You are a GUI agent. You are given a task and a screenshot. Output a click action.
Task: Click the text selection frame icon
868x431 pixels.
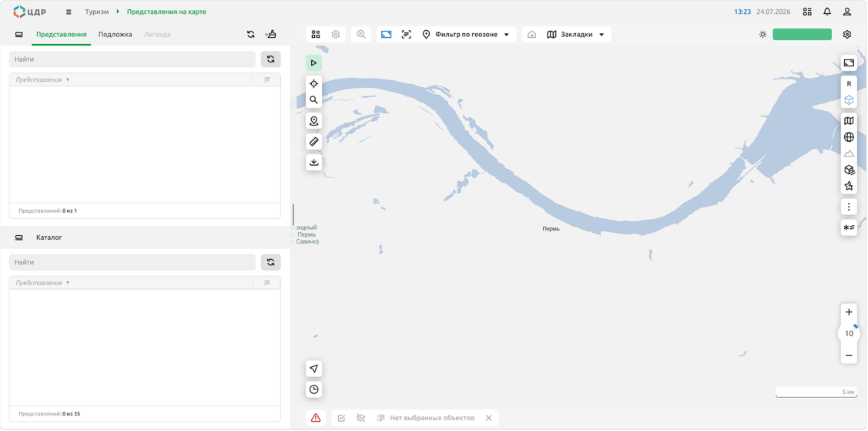407,35
